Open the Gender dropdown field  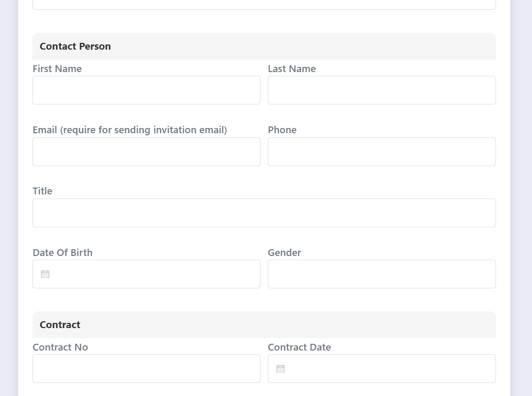[x=382, y=274]
